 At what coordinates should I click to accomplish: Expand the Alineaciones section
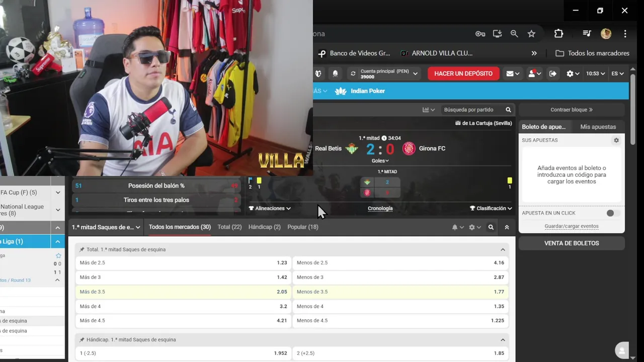tap(270, 208)
